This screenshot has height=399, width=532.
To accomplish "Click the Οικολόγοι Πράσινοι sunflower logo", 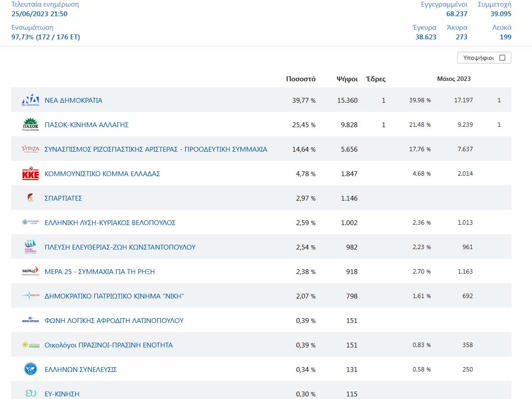I will click(31, 345).
